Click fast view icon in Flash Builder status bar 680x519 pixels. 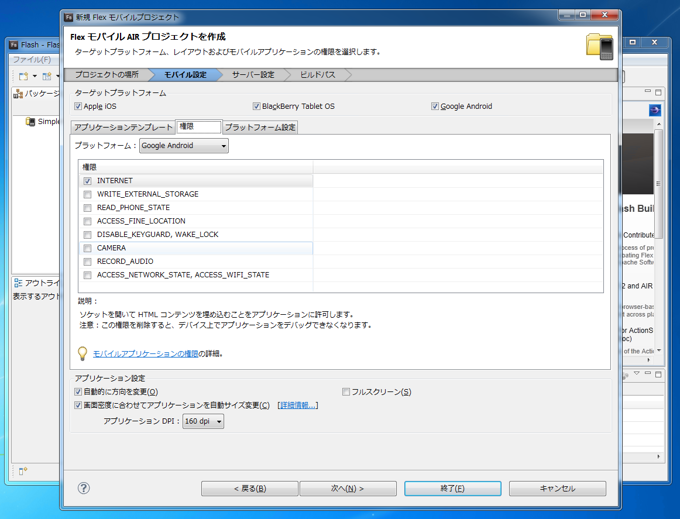(x=23, y=470)
